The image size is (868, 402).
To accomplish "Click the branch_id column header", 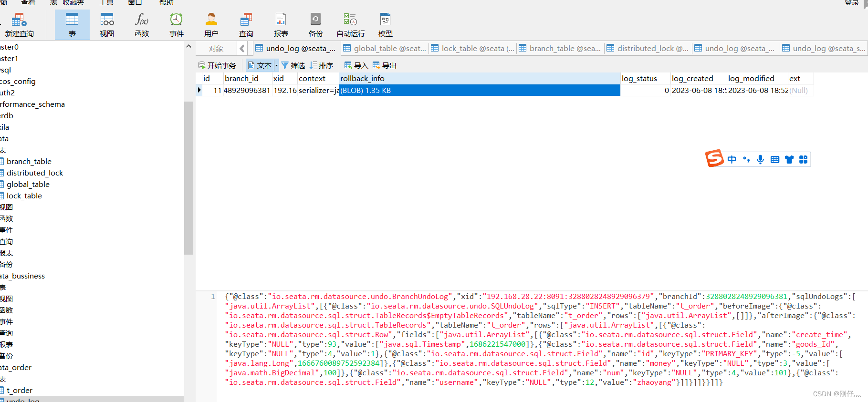I will (247, 78).
